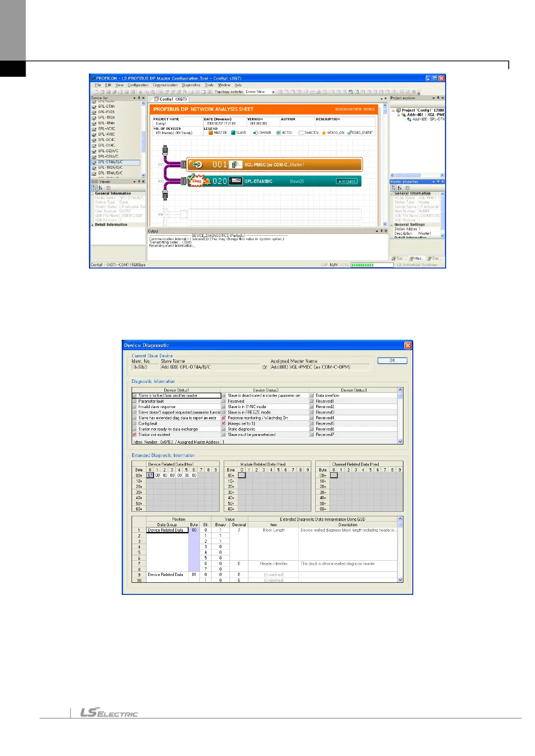Click the owner arrow icon on master 001
This screenshot has height=756, width=535.
pyautogui.click(x=198, y=165)
